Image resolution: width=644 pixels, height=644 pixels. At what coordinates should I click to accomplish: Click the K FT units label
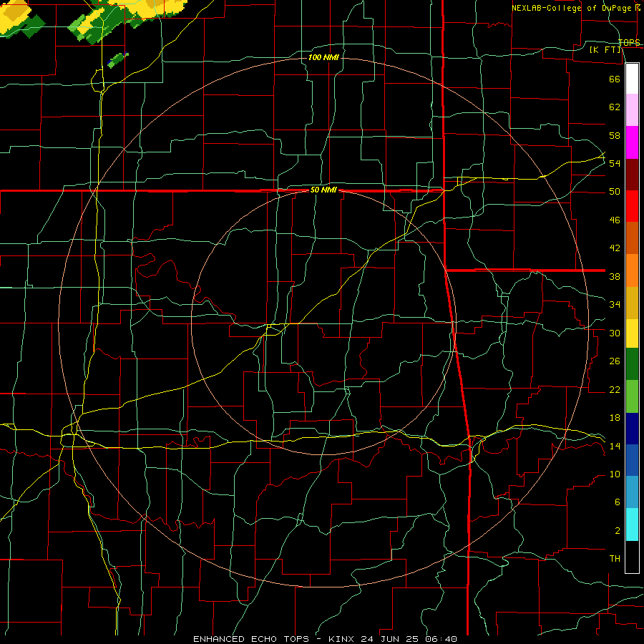coord(605,49)
